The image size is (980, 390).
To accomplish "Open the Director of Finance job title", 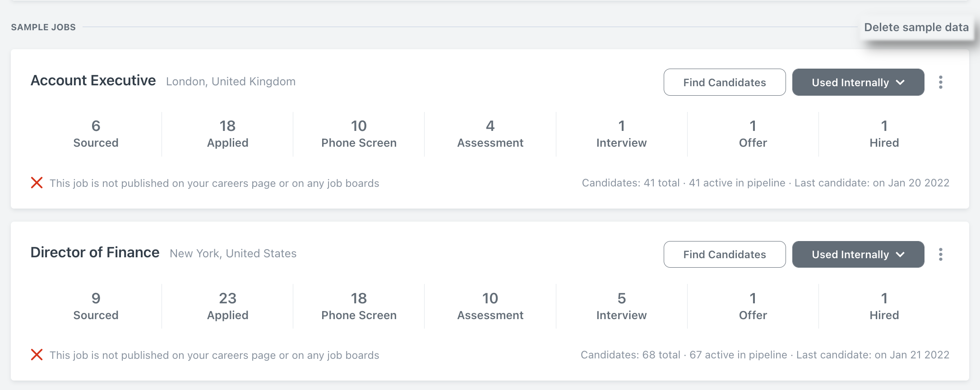I will 95,252.
